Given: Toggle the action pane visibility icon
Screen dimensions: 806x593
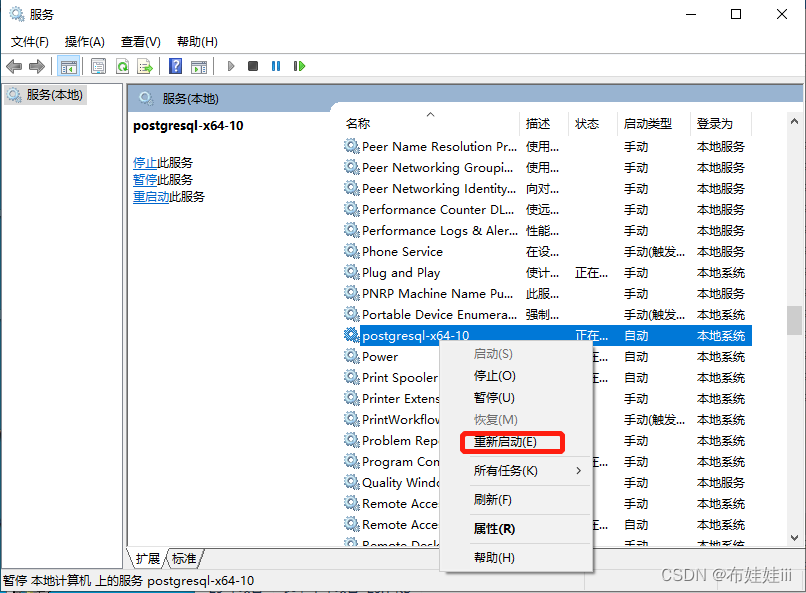Looking at the screenshot, I should click(200, 66).
